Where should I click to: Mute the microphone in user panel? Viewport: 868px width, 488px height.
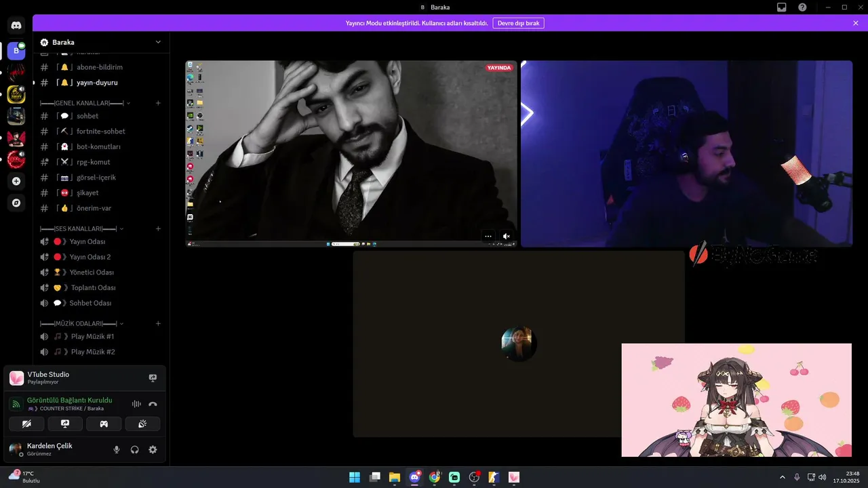pyautogui.click(x=117, y=449)
